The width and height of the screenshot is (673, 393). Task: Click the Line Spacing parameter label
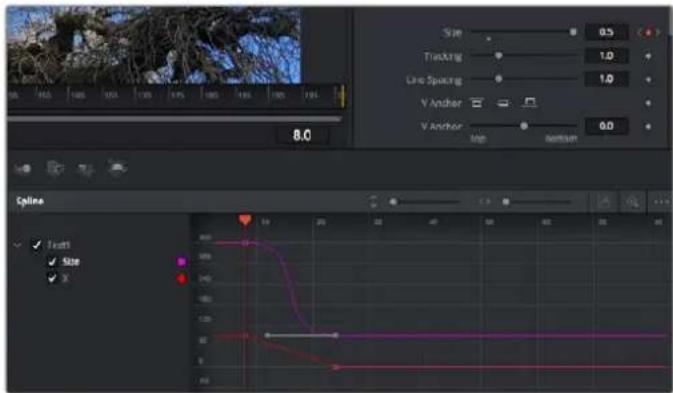pos(434,80)
